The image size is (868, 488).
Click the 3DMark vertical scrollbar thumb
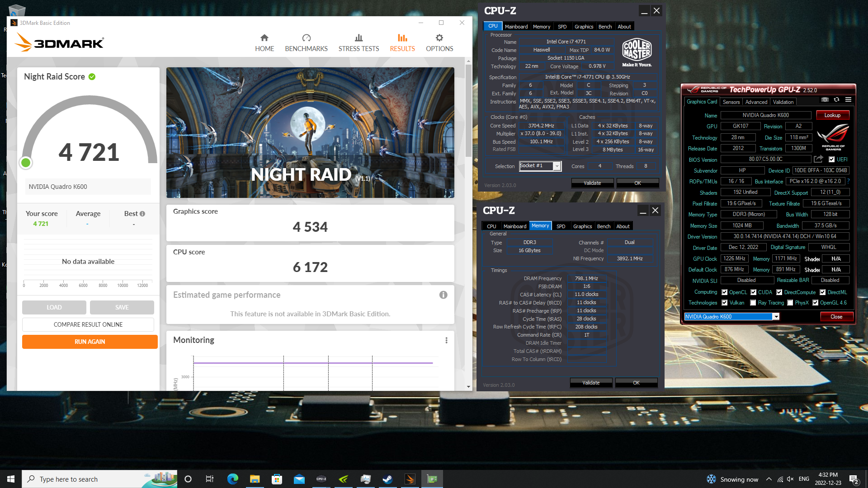coord(468,111)
